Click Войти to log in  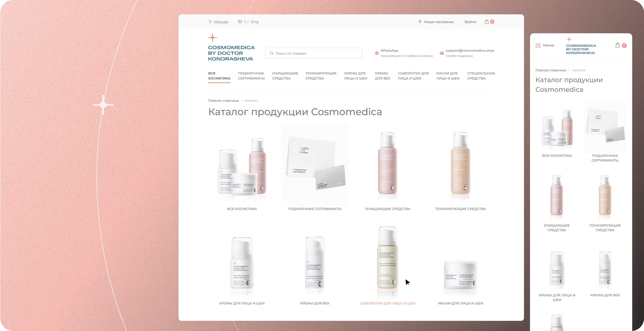(x=470, y=22)
